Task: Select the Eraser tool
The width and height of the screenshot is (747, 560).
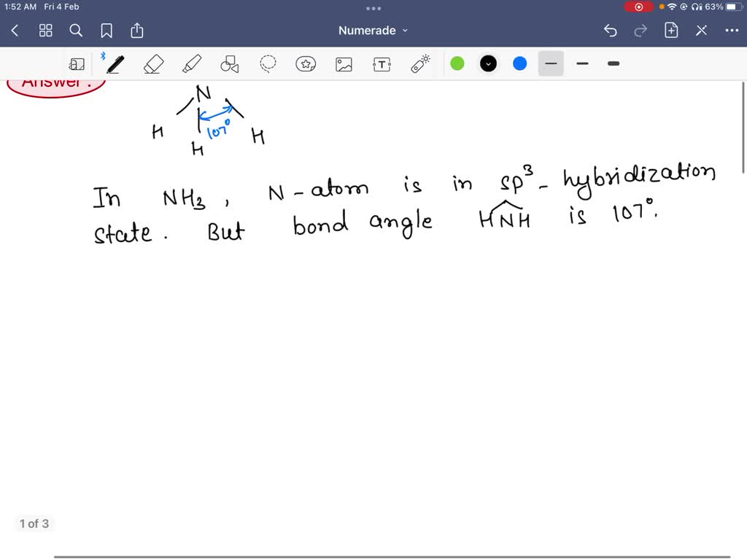Action: 154,63
